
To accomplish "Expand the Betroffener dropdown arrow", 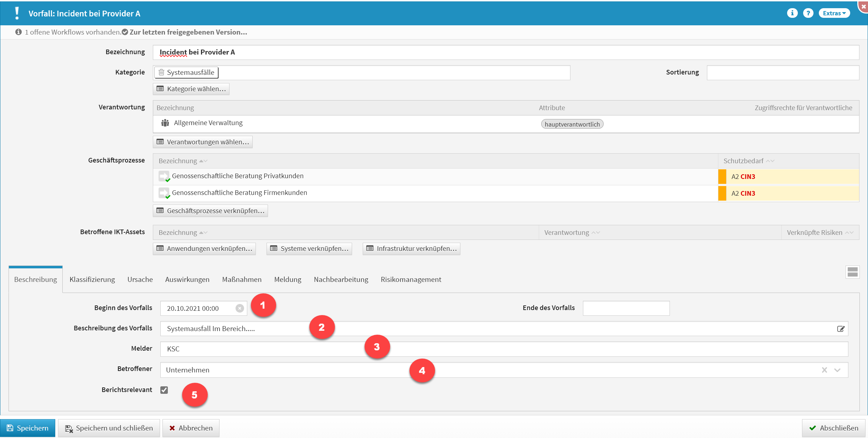I will pyautogui.click(x=837, y=370).
